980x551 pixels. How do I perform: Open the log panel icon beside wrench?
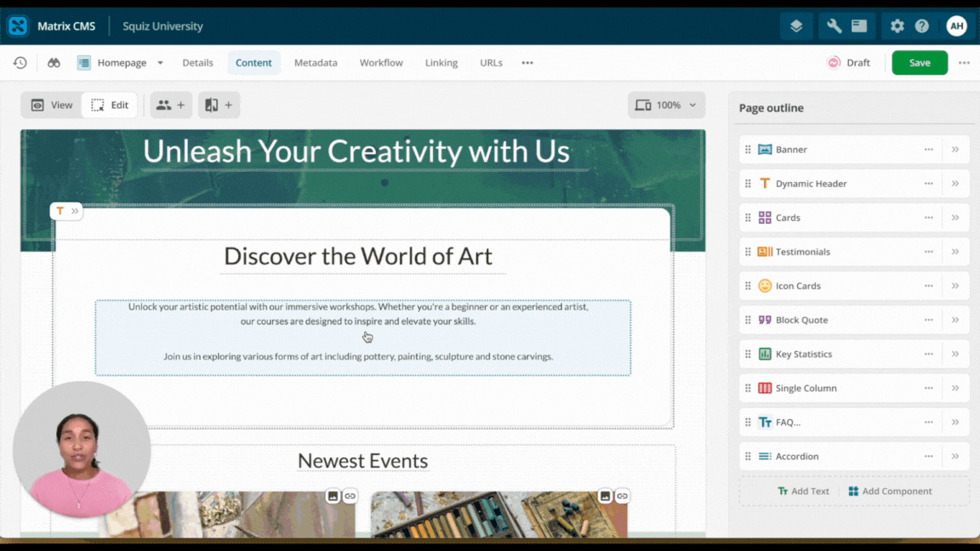point(859,26)
